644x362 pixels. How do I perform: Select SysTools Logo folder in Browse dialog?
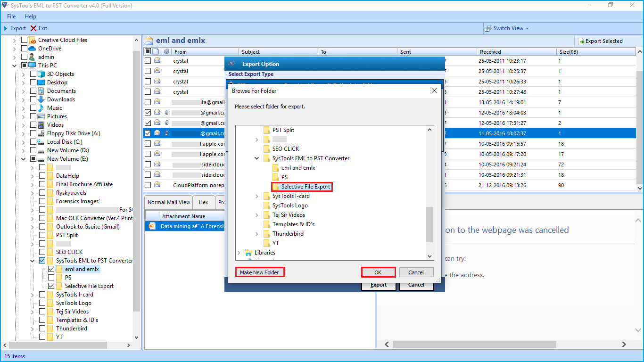pos(290,206)
